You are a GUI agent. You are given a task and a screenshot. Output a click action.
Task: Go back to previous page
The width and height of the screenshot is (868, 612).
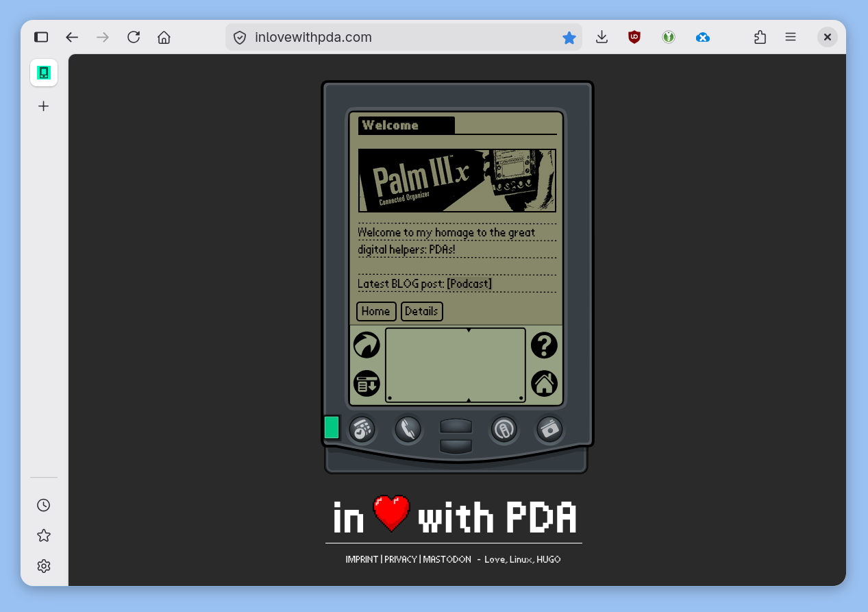pyautogui.click(x=72, y=37)
